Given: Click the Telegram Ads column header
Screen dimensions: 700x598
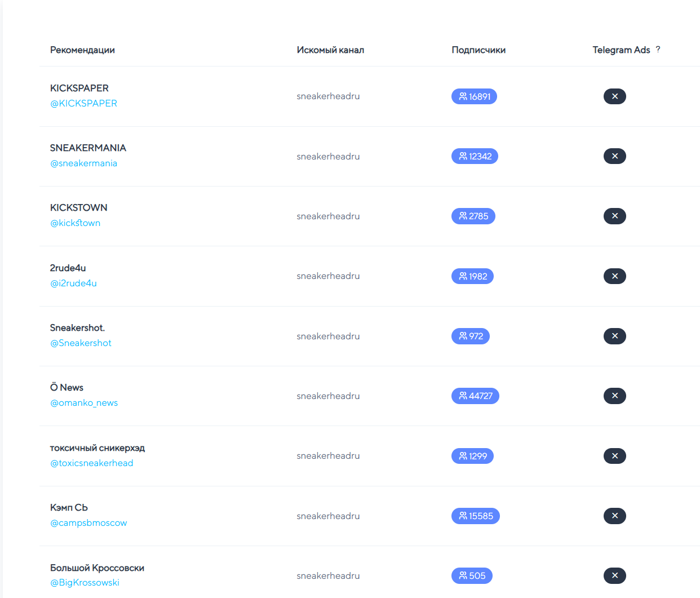Looking at the screenshot, I should click(x=621, y=50).
